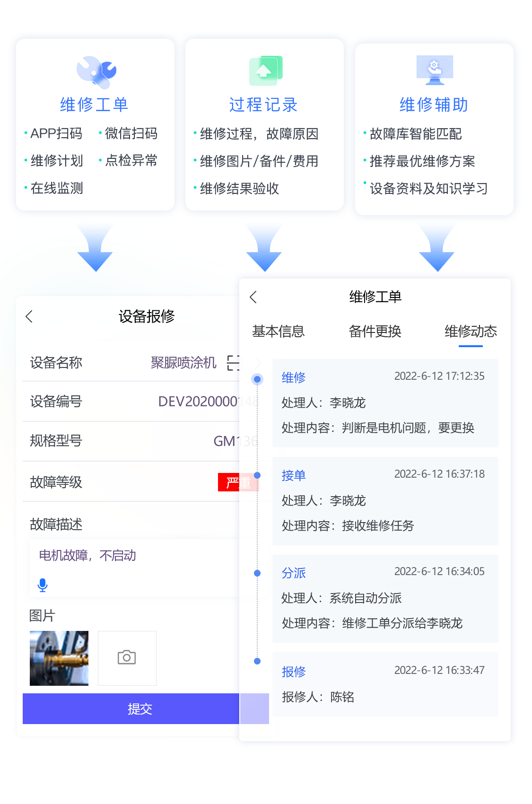Viewport: 532px width, 804px height.
Task: Click the 分派 timeline entry title
Action: [294, 573]
